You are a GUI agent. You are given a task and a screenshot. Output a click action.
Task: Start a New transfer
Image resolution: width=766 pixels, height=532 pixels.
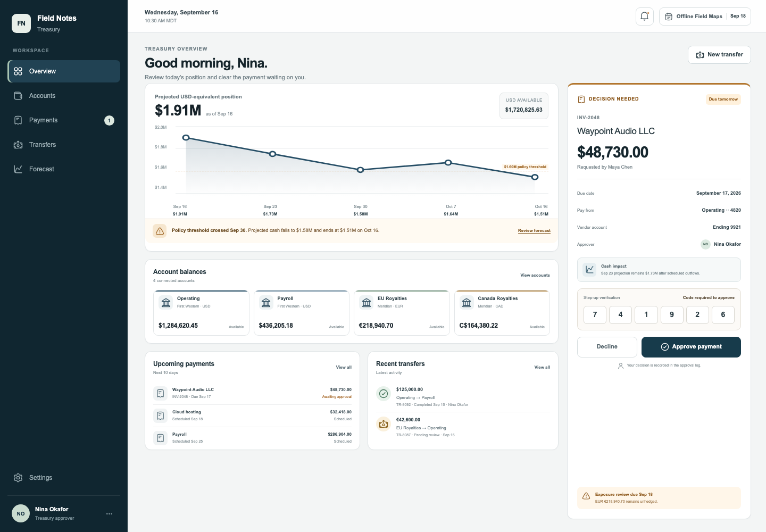pos(719,55)
